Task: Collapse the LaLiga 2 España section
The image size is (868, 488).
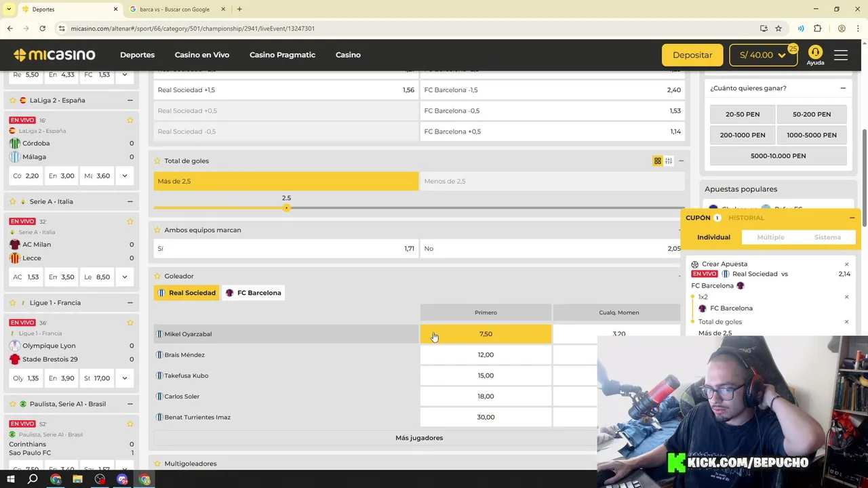Action: click(x=130, y=100)
